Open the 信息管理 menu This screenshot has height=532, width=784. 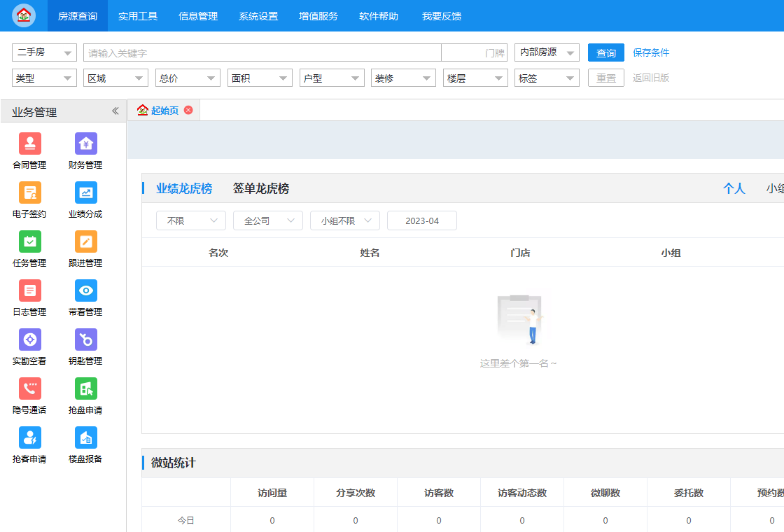[198, 16]
